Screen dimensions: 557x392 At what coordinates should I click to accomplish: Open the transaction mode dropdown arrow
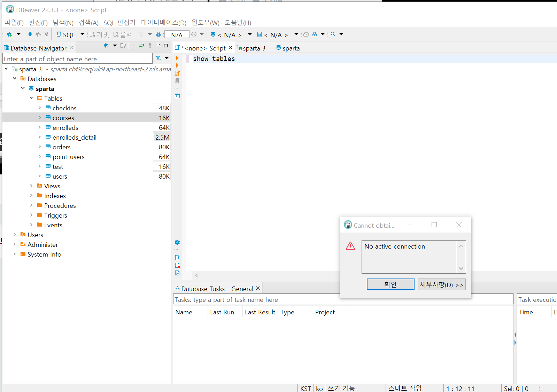pyautogui.click(x=150, y=34)
